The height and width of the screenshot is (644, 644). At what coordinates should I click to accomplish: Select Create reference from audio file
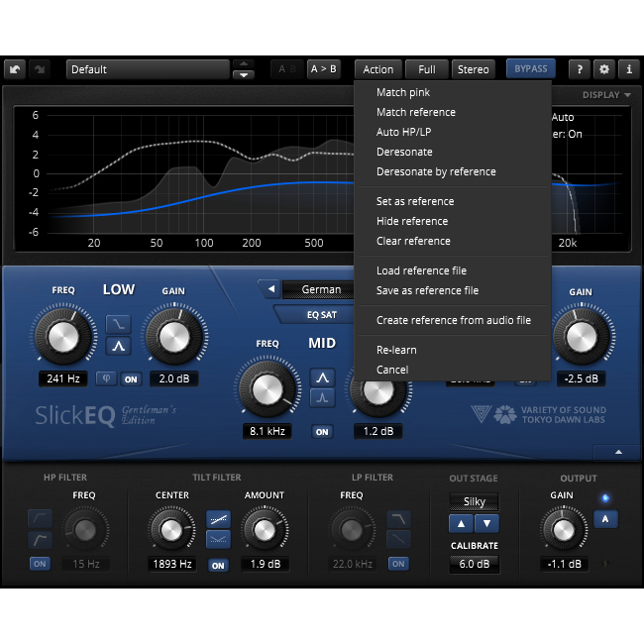point(452,320)
